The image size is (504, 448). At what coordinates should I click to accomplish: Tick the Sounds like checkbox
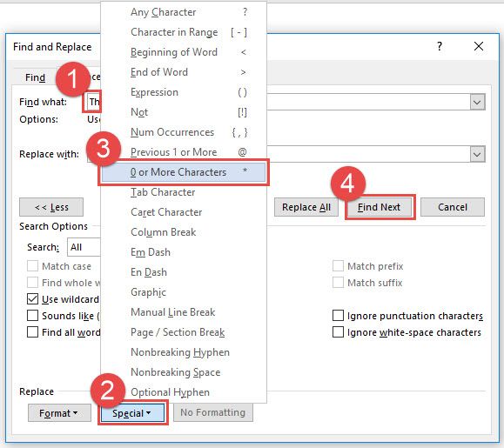click(32, 316)
